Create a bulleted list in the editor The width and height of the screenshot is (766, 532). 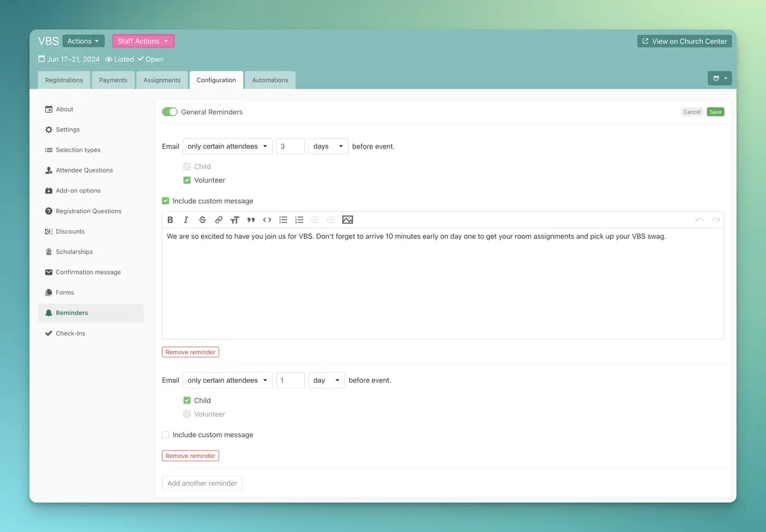(283, 220)
